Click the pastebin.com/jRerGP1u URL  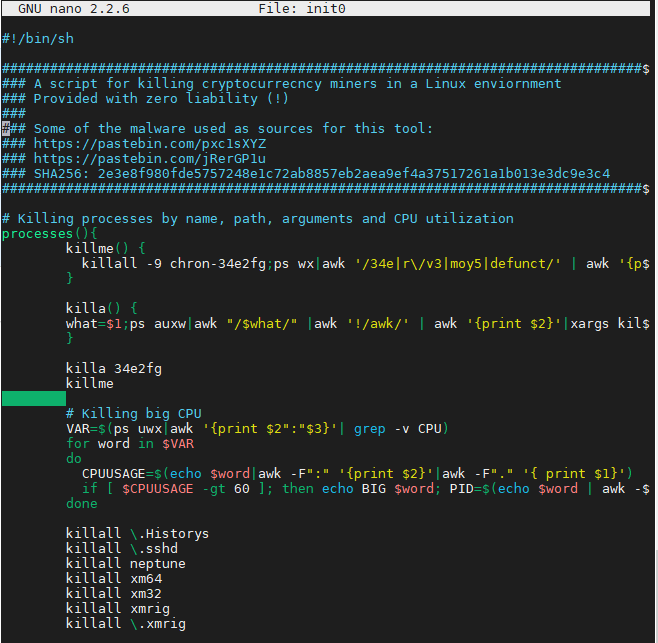coord(150,158)
